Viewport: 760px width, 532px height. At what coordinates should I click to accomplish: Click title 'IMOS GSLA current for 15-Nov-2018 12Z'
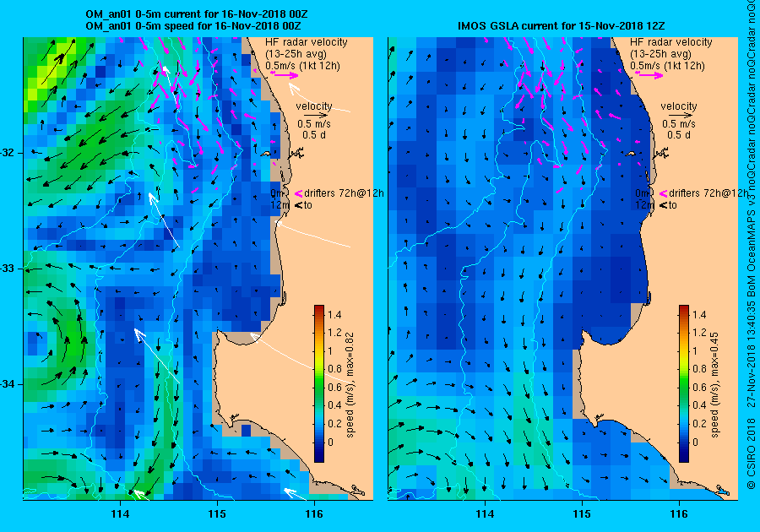(562, 25)
